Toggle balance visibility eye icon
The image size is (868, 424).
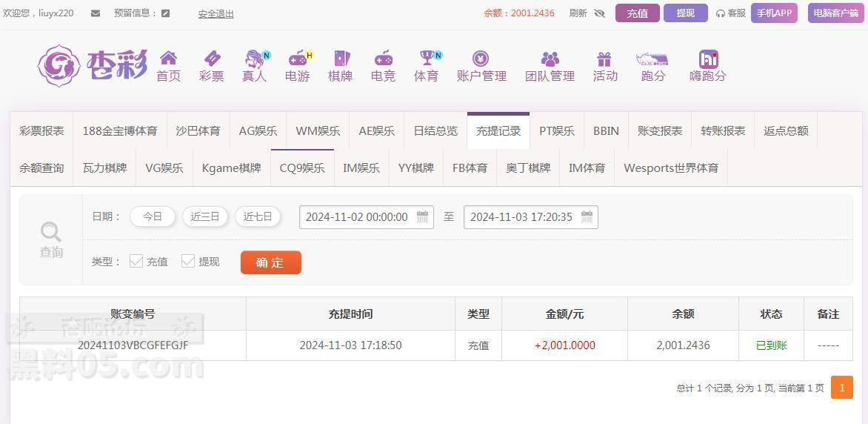(599, 13)
